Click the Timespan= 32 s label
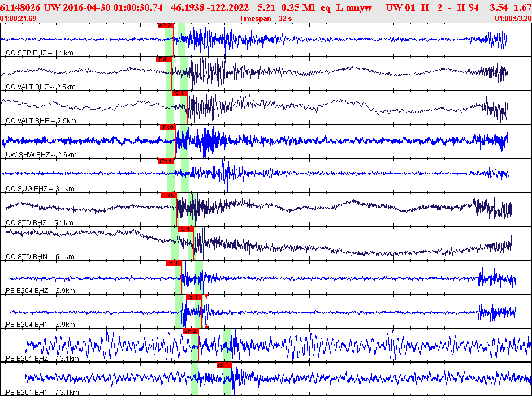The width and height of the screenshot is (532, 396). click(266, 18)
